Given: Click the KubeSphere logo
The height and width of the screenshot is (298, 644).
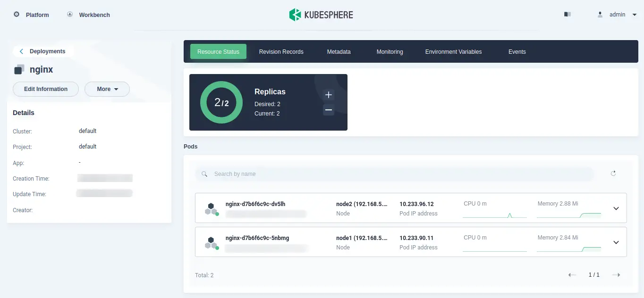Looking at the screenshot, I should [321, 15].
